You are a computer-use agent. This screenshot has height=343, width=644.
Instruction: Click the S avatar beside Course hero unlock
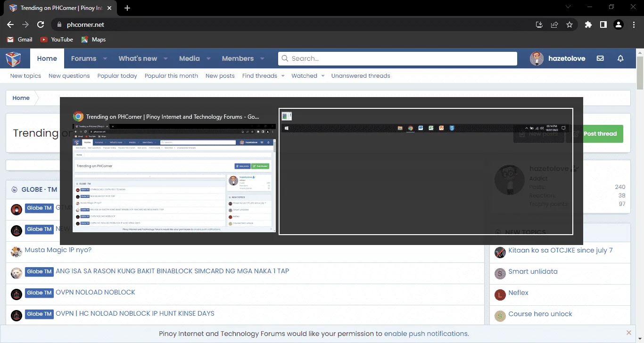pos(500,316)
